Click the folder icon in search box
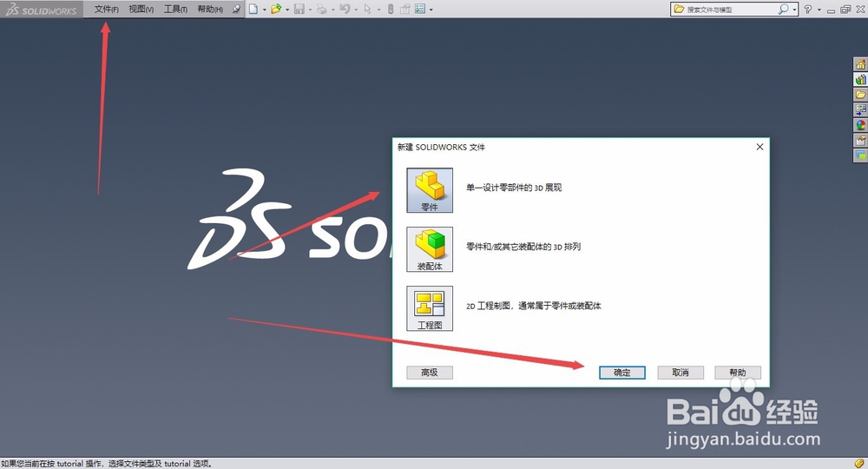This screenshot has height=469, width=868. (680, 9)
